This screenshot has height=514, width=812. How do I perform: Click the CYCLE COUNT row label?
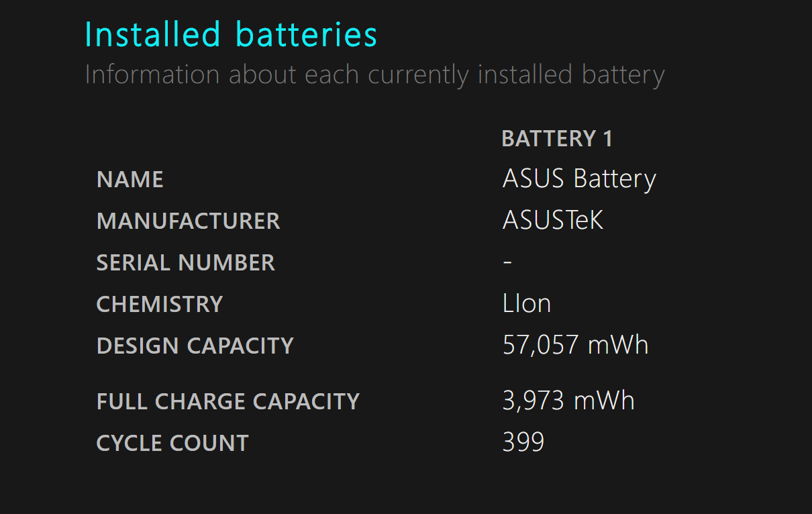(172, 443)
